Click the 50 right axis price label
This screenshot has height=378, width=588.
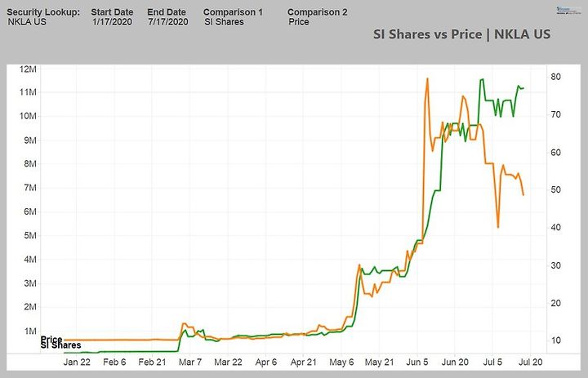(556, 189)
